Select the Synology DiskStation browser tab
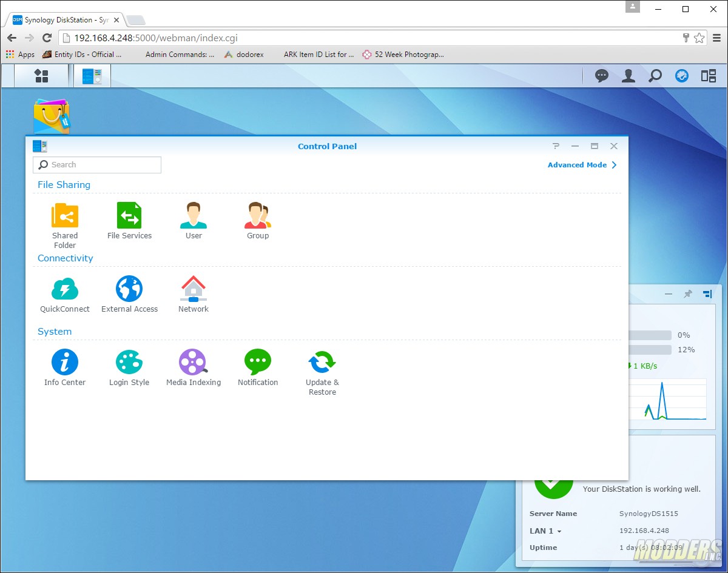Screen dimensions: 728x573 point(64,20)
